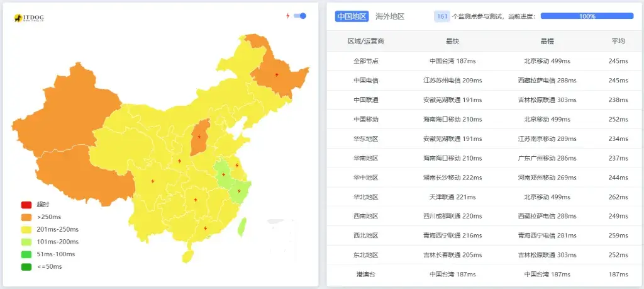
Task: Click 238ms average in 中国联通 row
Action: tap(618, 100)
